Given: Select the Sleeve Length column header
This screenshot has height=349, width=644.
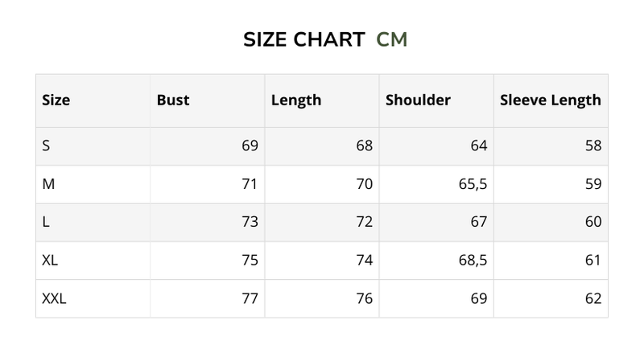Looking at the screenshot, I should click(x=551, y=101).
